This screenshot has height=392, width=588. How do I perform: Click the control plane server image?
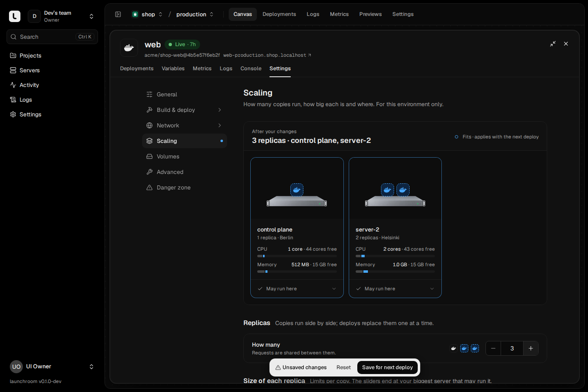(297, 201)
